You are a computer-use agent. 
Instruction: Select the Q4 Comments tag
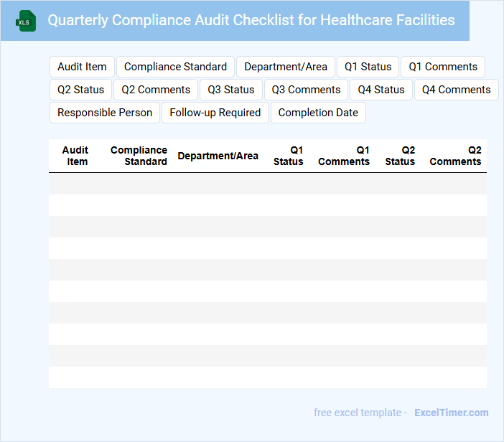[x=457, y=90]
